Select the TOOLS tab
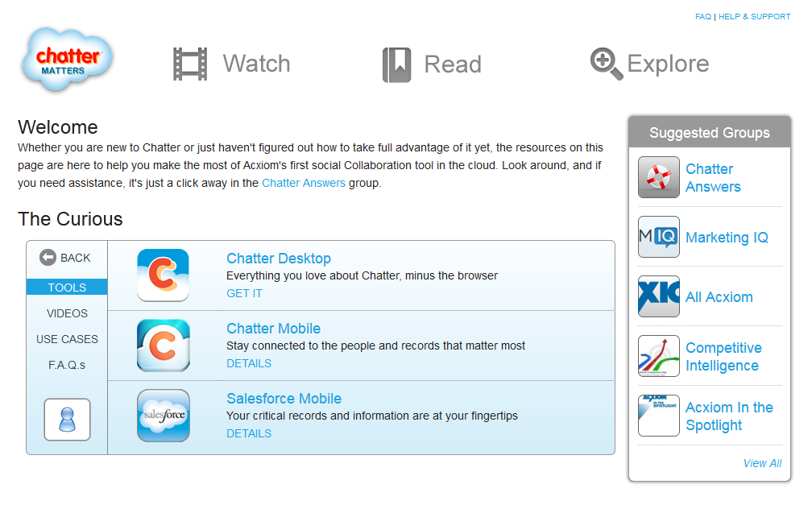The width and height of the screenshot is (812, 505). pyautogui.click(x=67, y=287)
